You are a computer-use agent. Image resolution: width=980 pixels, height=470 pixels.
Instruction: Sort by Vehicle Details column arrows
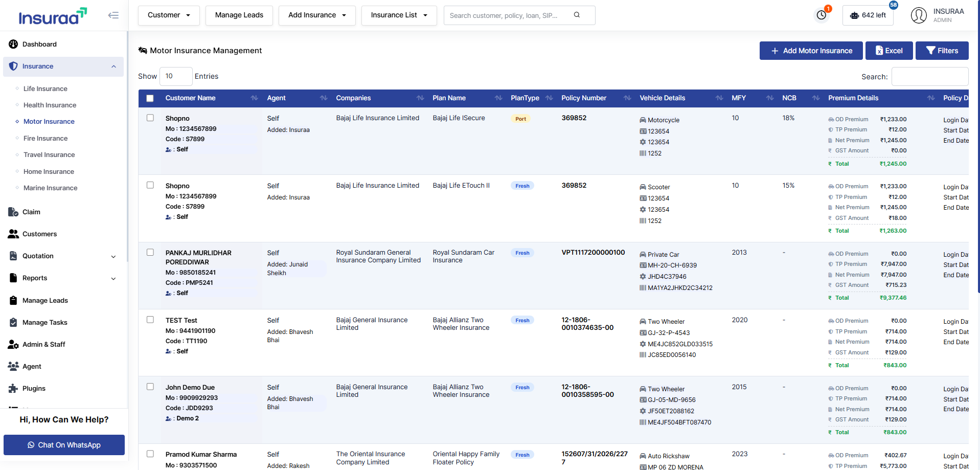(719, 98)
